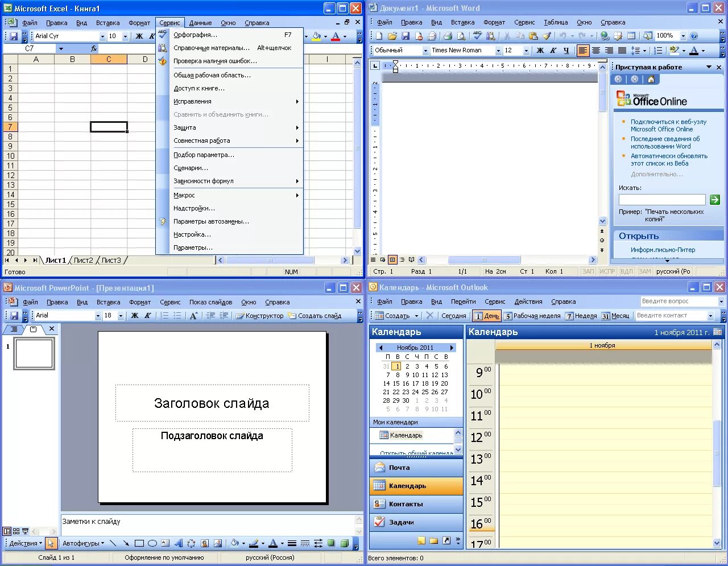Open PowerPoint font size 18 dropdown
This screenshot has height=566, width=728.
pyautogui.click(x=121, y=315)
